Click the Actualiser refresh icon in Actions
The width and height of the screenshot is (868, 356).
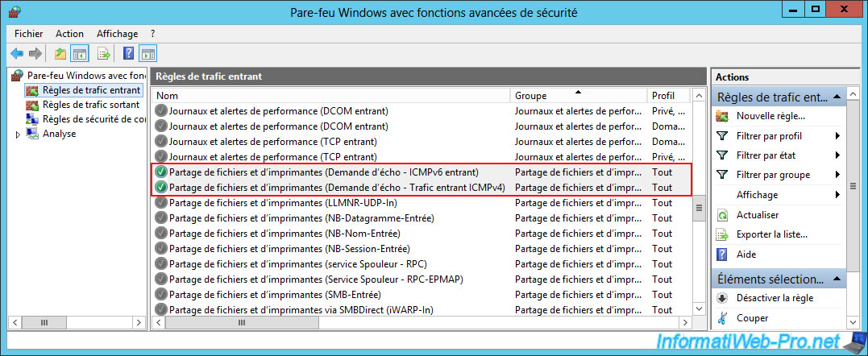[x=722, y=215]
